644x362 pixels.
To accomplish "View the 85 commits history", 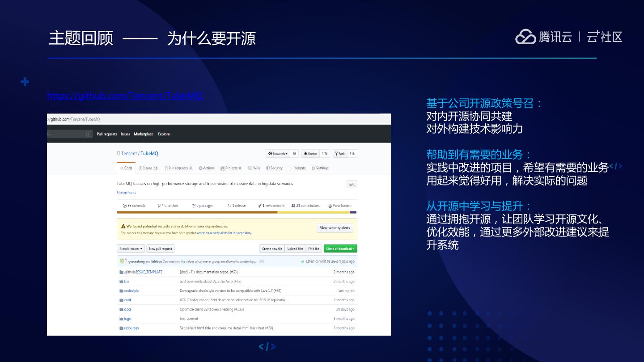I will click(134, 206).
